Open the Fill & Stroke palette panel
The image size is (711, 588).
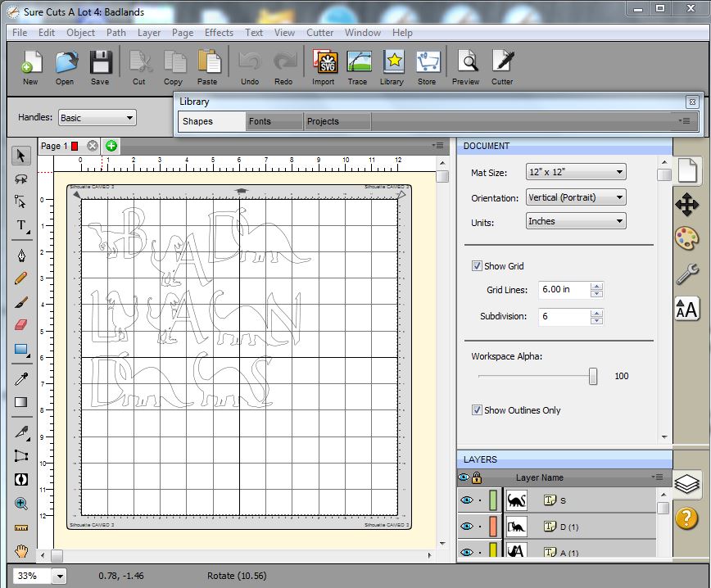[686, 238]
